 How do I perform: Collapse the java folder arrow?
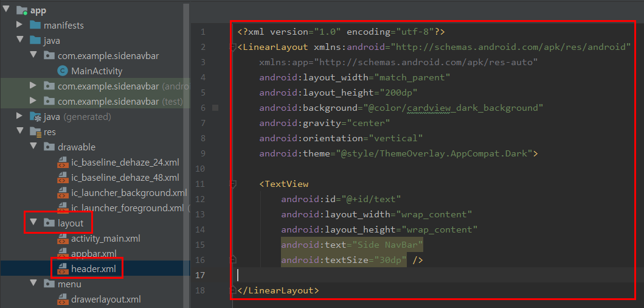[x=19, y=40]
